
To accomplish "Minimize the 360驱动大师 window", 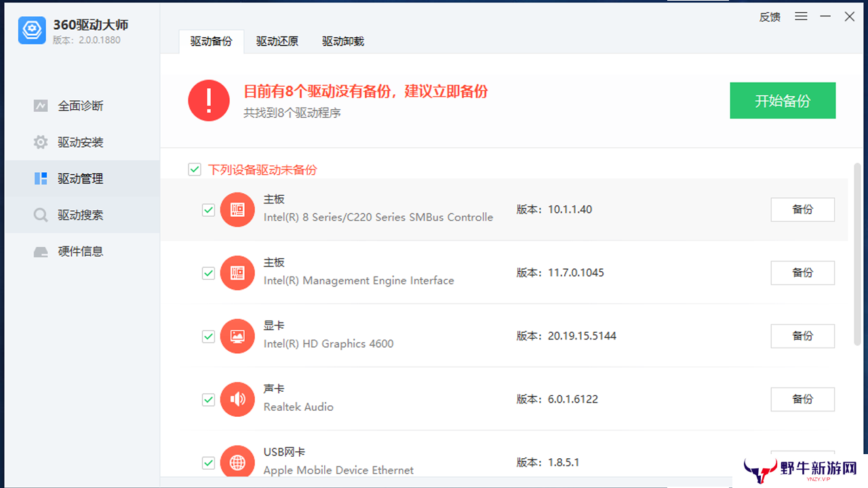I will point(825,16).
